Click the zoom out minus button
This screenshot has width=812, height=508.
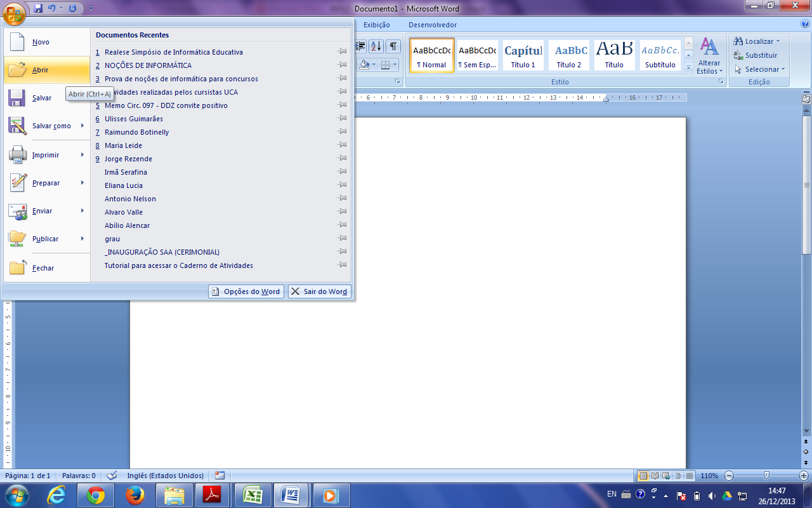729,475
